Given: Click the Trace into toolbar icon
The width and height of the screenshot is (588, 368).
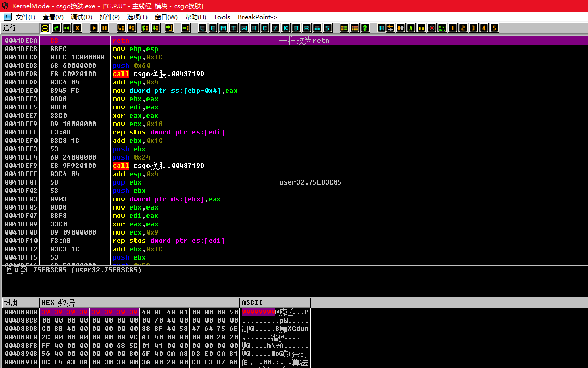Looking at the screenshot, I should [x=145, y=28].
